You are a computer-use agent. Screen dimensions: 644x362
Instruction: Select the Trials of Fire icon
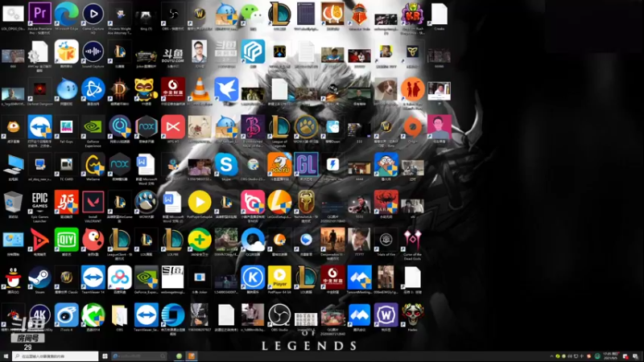pyautogui.click(x=386, y=240)
